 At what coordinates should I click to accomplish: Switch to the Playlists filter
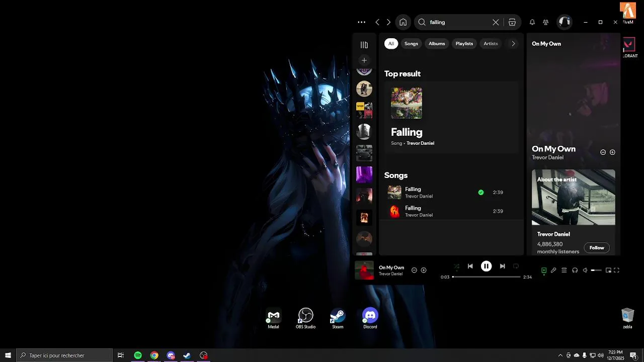click(x=464, y=44)
